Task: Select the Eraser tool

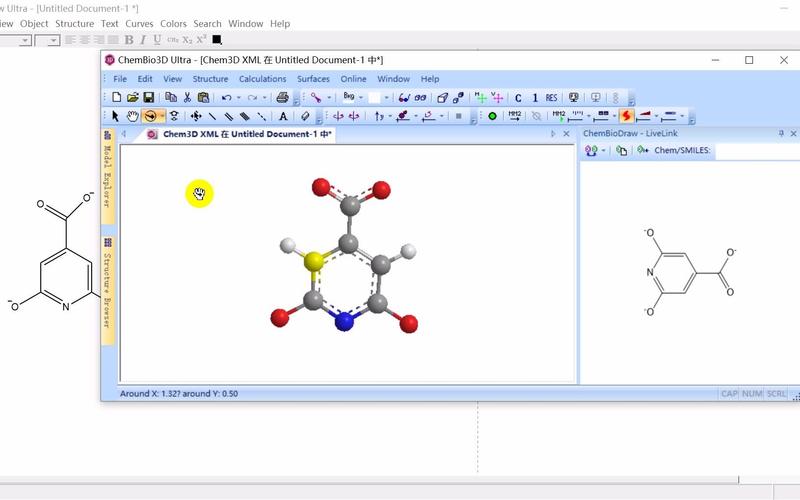Action: [x=305, y=116]
